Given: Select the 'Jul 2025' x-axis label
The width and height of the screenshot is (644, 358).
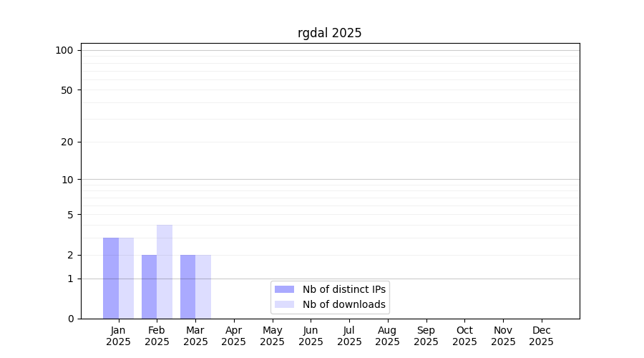Looking at the screenshot, I should pyautogui.click(x=349, y=336).
